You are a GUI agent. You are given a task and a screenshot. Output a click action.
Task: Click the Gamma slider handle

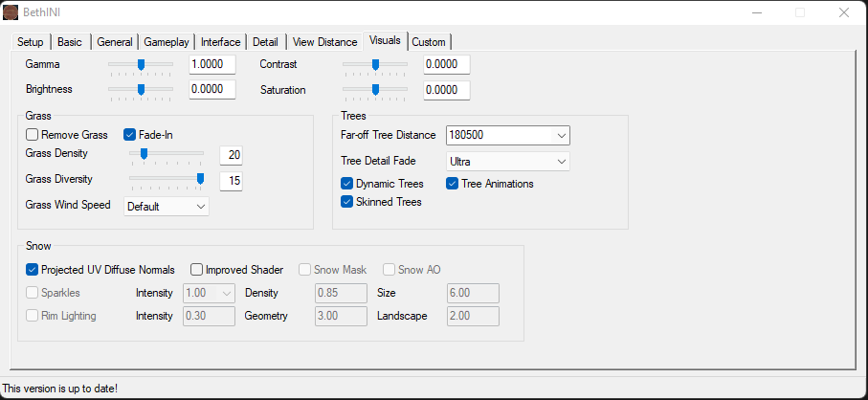(x=141, y=64)
